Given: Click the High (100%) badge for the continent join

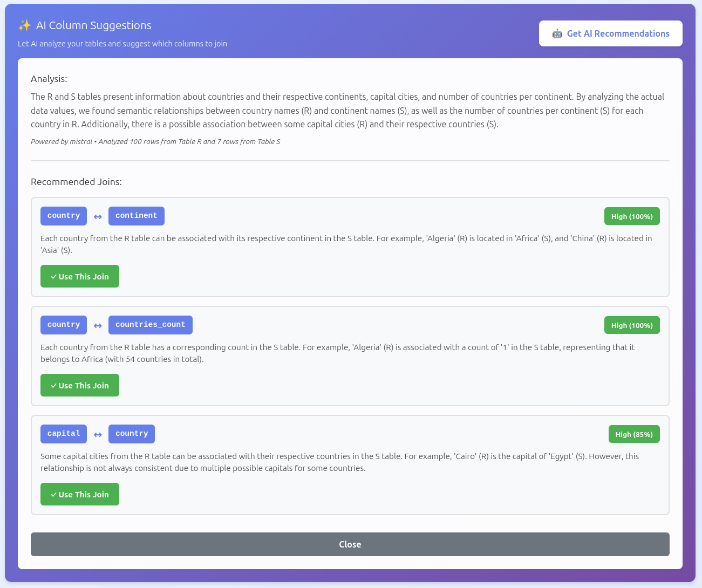Looking at the screenshot, I should [631, 216].
